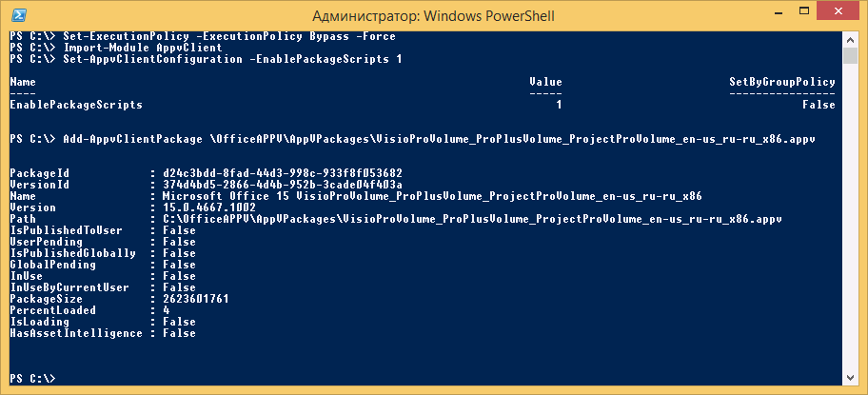
Task: Click the vertical scrollbar thumb
Action: coord(850,55)
